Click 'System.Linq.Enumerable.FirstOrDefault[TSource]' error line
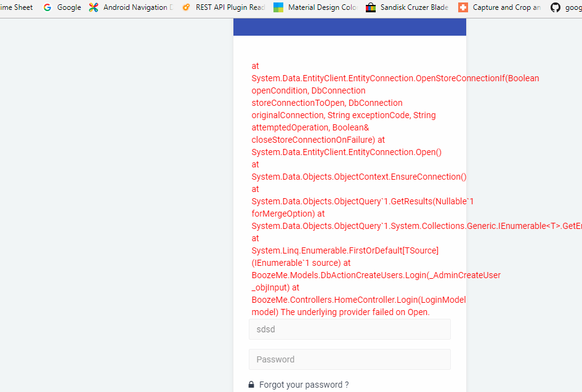Screen dimensions: 582x392 [345, 250]
